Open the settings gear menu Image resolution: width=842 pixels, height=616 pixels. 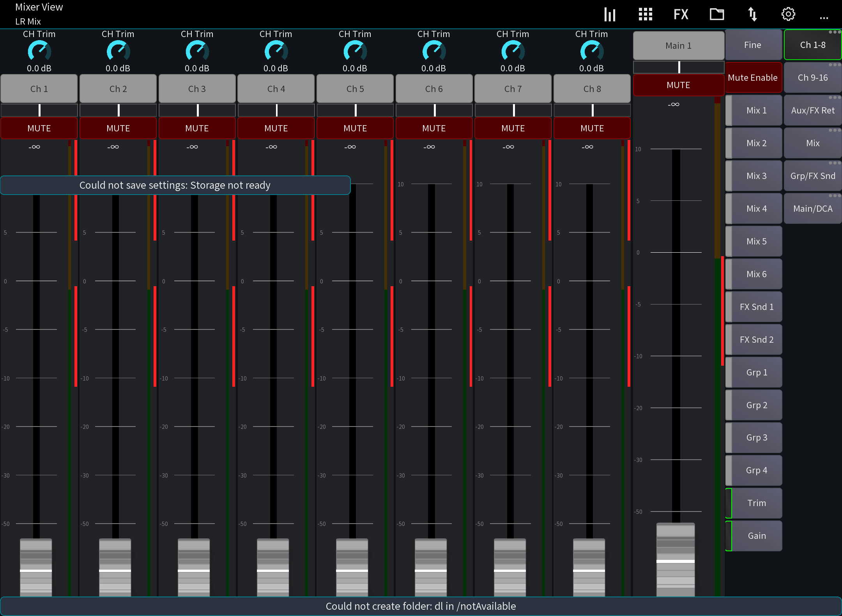[789, 14]
